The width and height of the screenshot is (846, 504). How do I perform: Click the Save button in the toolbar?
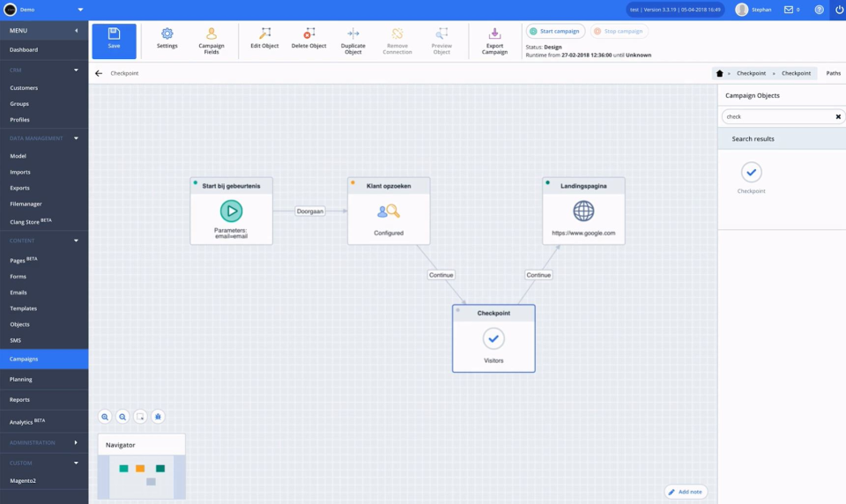point(114,41)
